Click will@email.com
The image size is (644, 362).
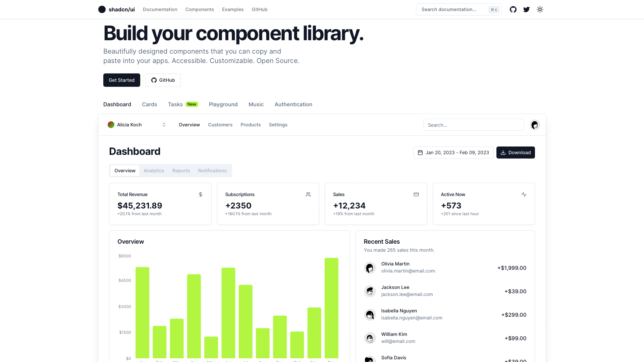click(398, 341)
